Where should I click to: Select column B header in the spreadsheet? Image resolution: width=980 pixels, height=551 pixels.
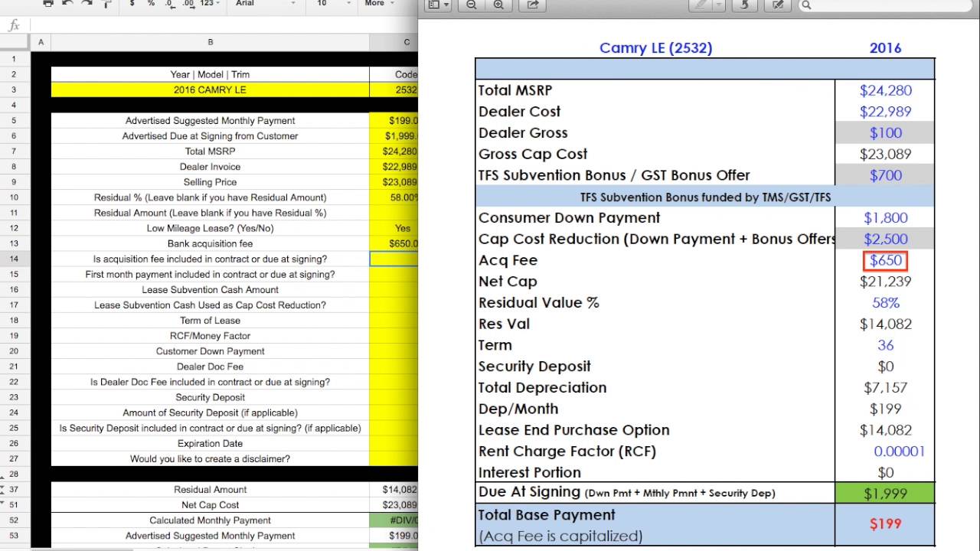pos(211,42)
